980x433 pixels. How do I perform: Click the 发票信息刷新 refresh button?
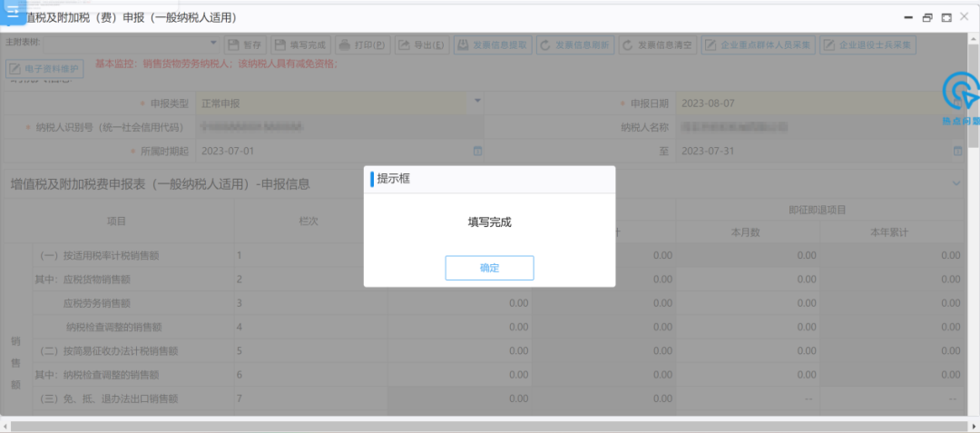pos(575,44)
